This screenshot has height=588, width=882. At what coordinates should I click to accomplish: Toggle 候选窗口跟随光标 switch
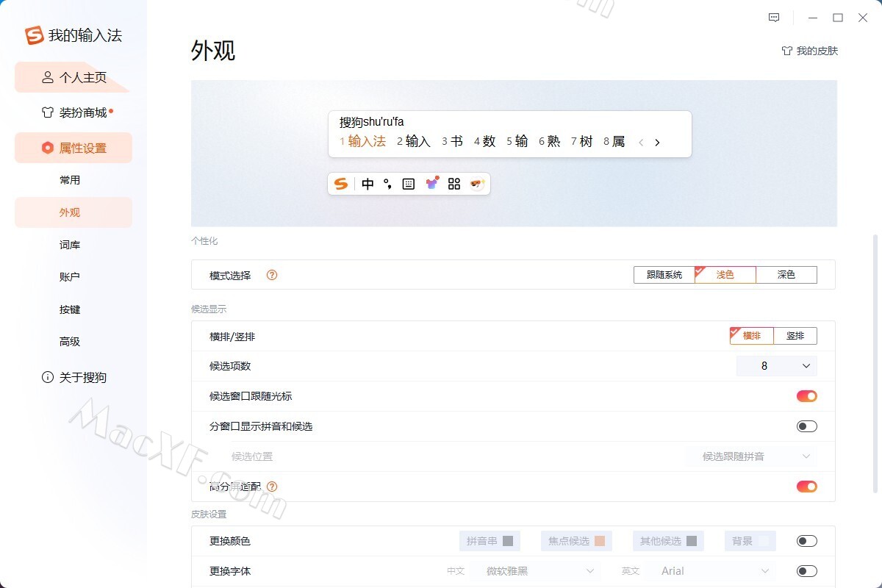(807, 396)
